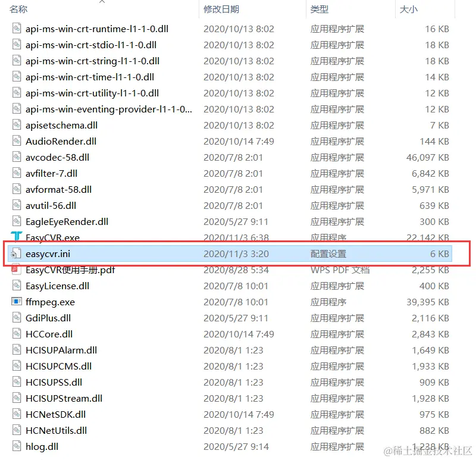The width and height of the screenshot is (476, 460).
Task: Click the 1,928 KB size of HCISUPStream.dll
Action: 430,398
